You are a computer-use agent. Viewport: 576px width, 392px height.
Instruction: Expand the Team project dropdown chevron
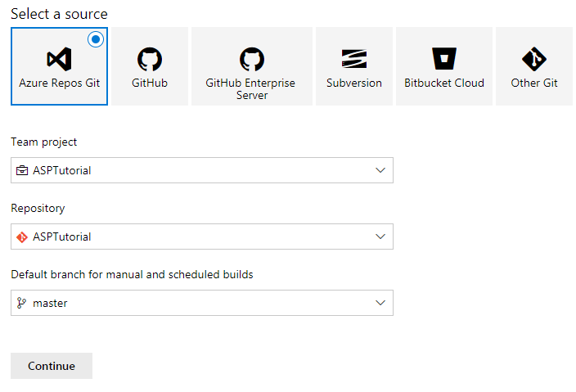[x=380, y=170]
